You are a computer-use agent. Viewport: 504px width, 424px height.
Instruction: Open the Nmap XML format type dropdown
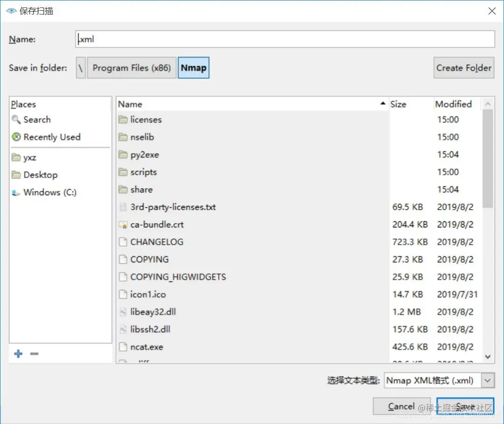coord(439,381)
